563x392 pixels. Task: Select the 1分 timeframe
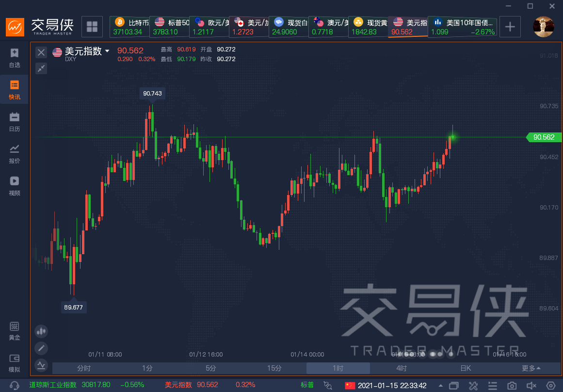147,368
